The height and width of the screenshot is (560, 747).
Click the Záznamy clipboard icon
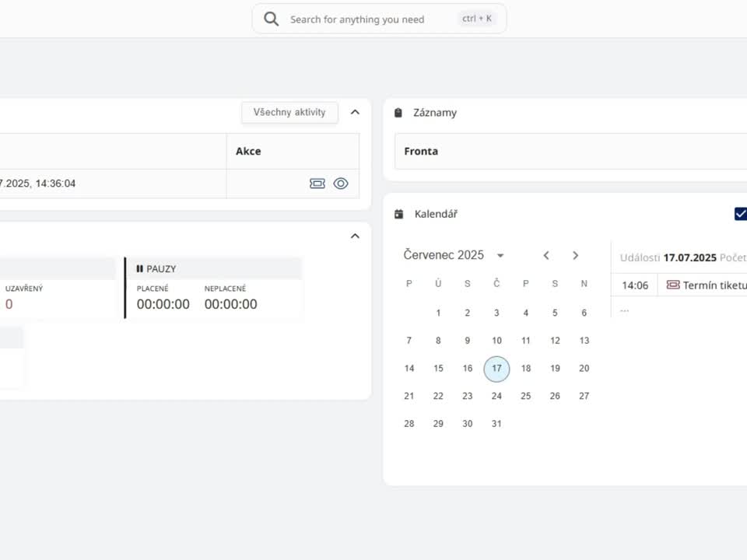(398, 113)
